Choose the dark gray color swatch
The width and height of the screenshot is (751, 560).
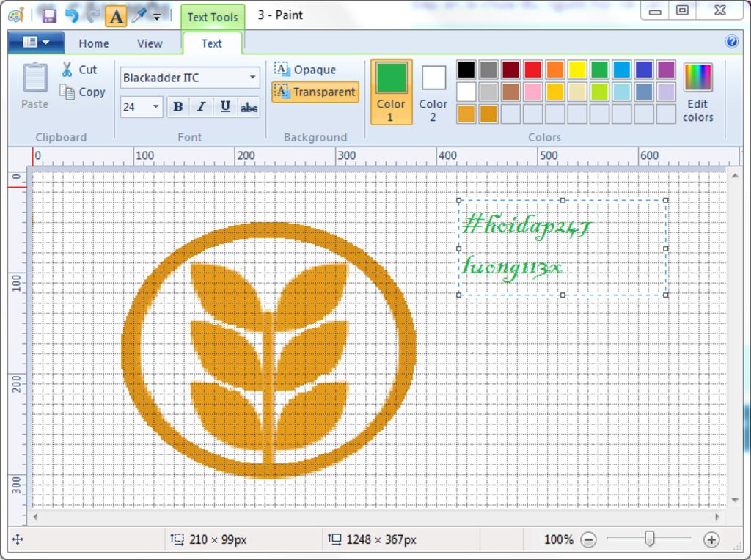coord(488,70)
